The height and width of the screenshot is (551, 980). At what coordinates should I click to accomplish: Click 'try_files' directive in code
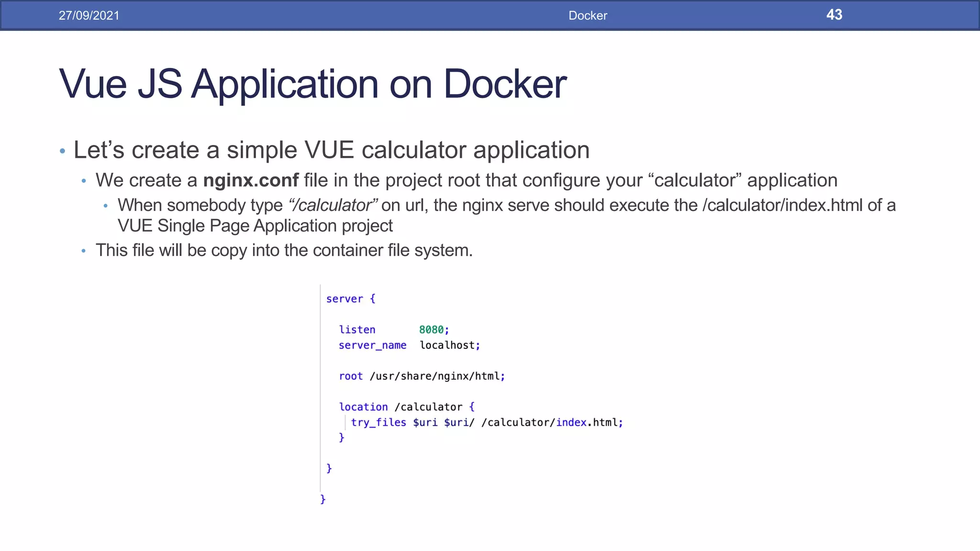(378, 422)
